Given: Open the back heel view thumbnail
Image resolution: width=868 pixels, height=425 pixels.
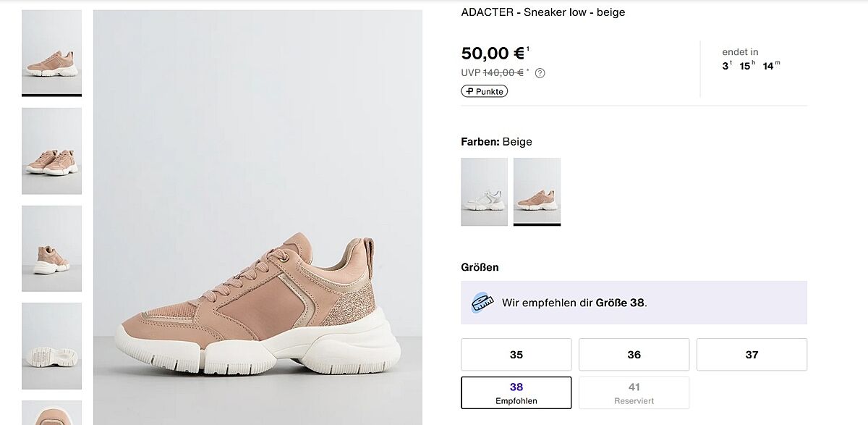Looking at the screenshot, I should pos(51,248).
